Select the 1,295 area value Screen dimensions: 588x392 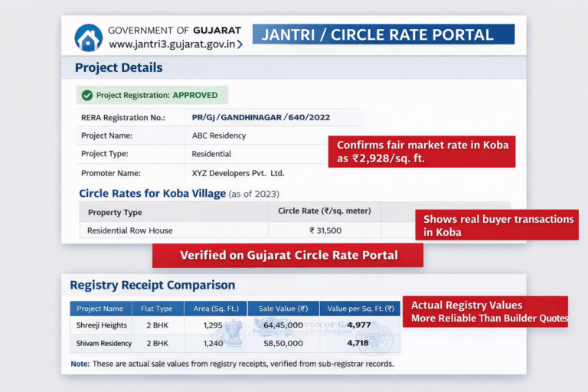[213, 325]
